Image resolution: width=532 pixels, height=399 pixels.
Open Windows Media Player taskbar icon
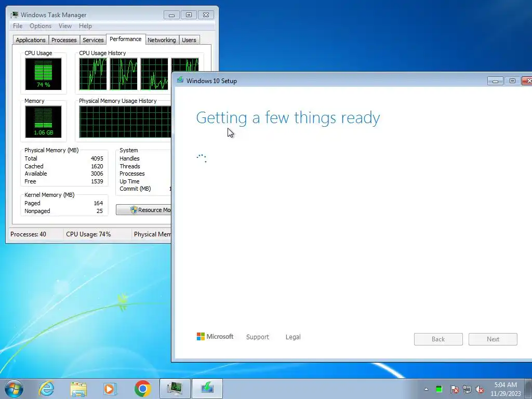pos(110,389)
